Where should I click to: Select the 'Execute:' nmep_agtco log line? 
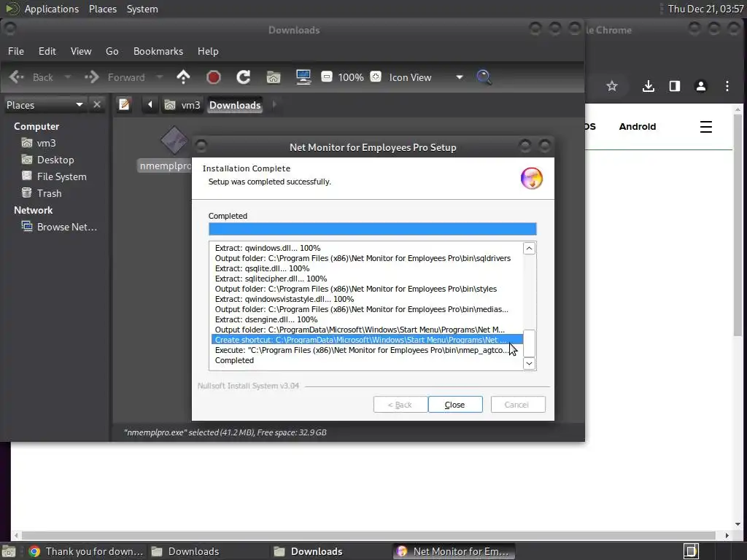pos(362,350)
